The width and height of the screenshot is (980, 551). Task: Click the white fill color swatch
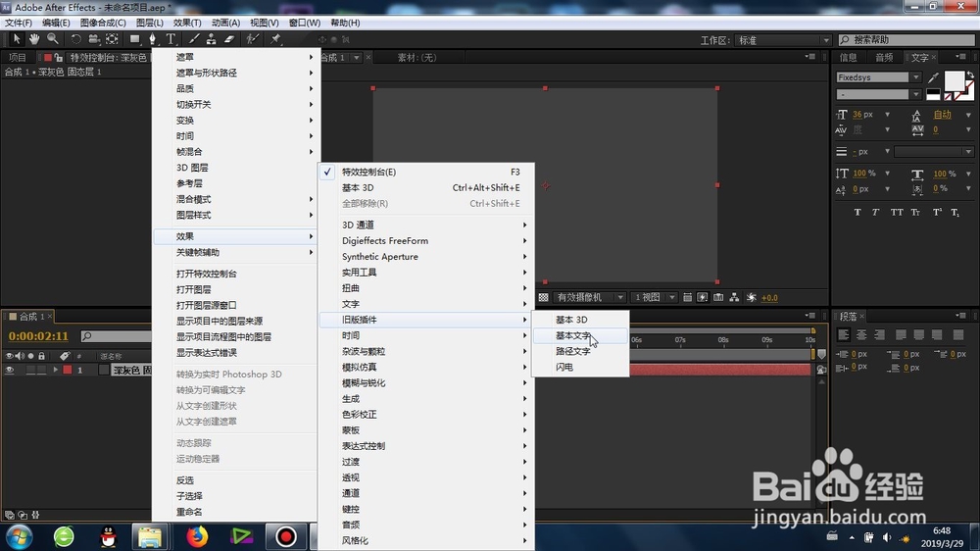click(954, 80)
